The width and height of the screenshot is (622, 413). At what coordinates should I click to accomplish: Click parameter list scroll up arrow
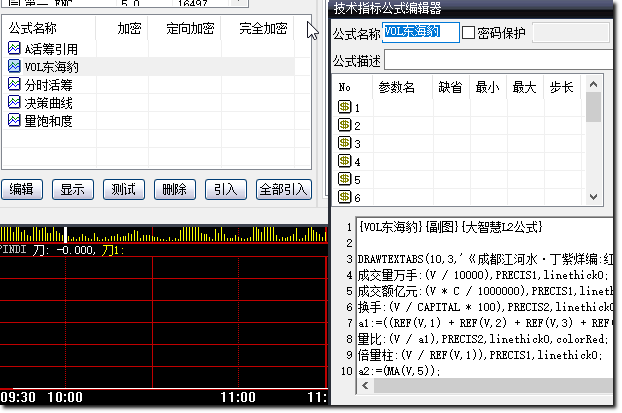pyautogui.click(x=593, y=84)
